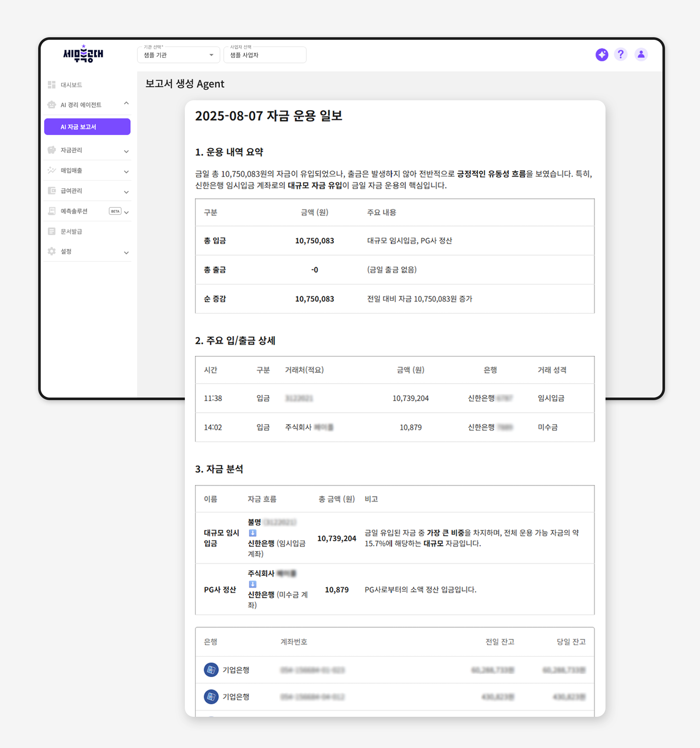700x748 pixels.
Task: Expand the 자금관리 menu chevron
Action: (126, 151)
